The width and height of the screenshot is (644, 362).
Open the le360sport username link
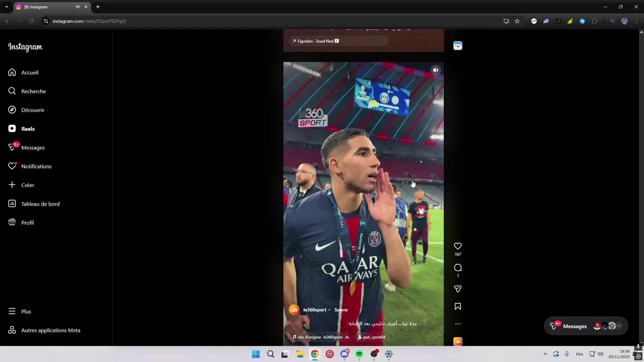(314, 310)
